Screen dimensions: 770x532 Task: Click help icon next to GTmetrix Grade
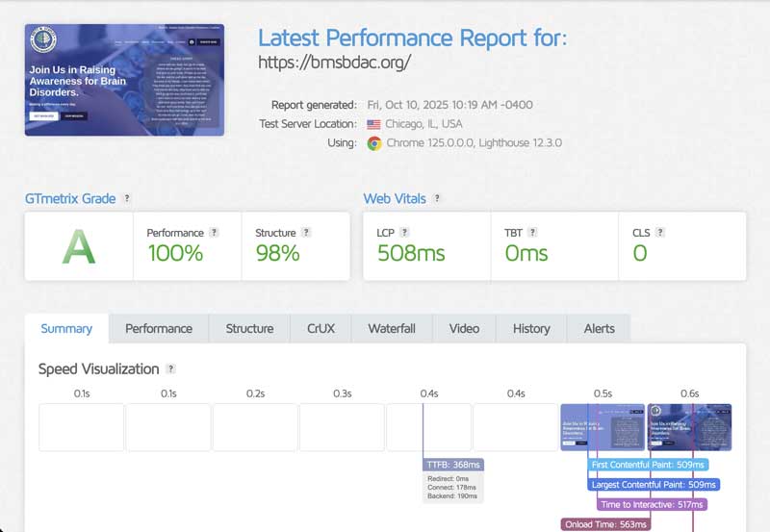127,199
